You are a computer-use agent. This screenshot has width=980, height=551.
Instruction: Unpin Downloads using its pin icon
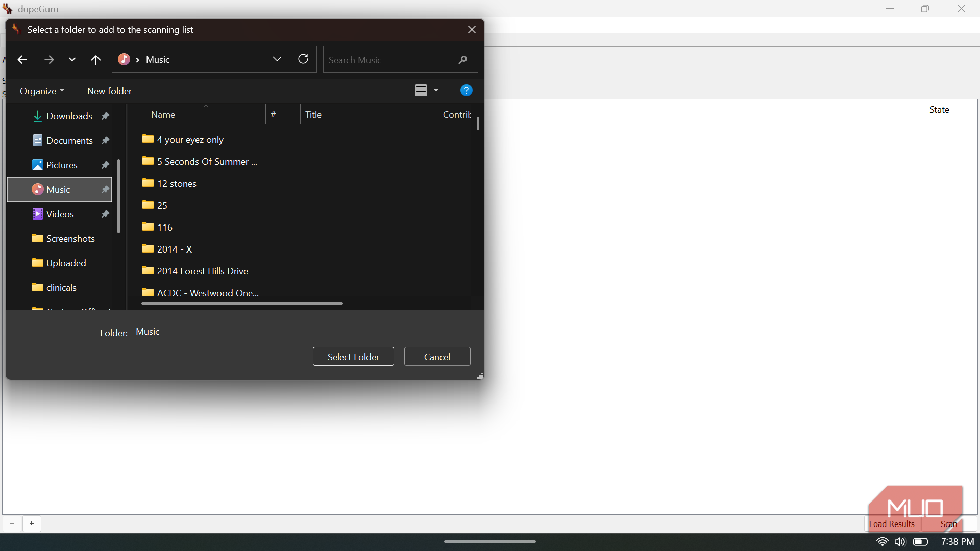click(105, 116)
